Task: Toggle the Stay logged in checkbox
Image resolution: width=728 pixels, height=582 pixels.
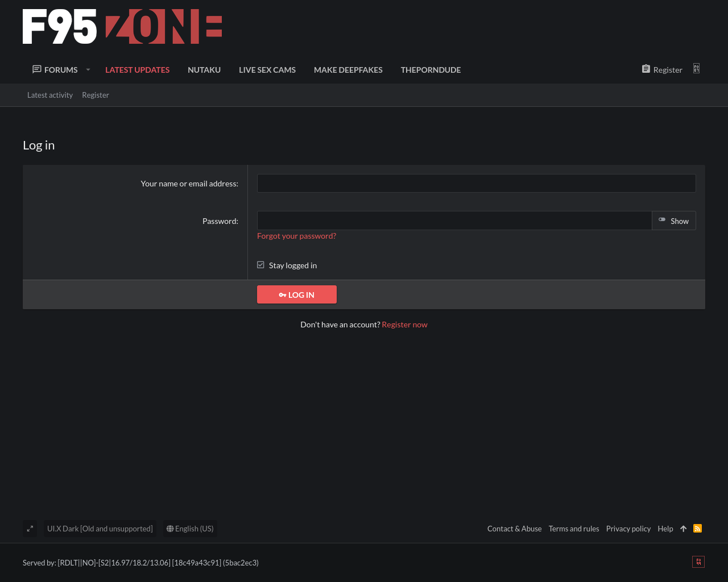Action: (x=260, y=265)
